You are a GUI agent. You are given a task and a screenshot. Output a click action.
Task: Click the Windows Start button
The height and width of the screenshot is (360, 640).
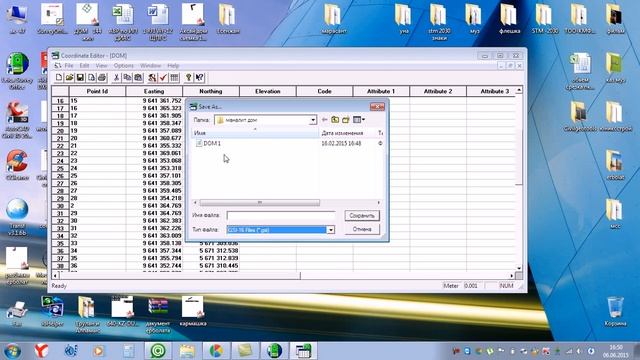click(12, 351)
